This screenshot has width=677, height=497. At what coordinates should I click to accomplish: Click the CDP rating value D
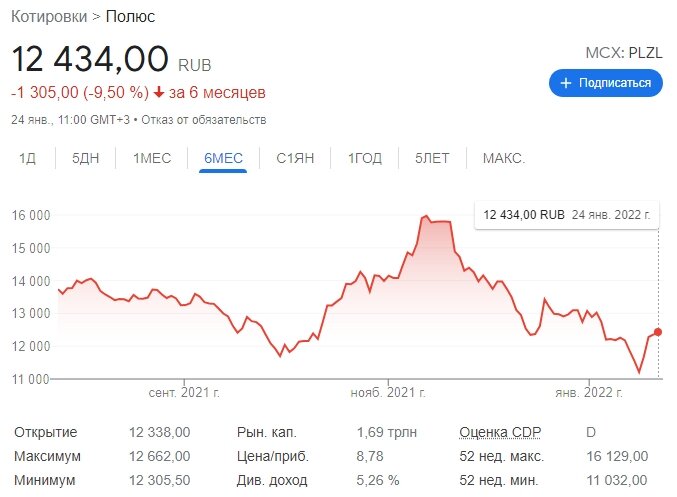[591, 432]
